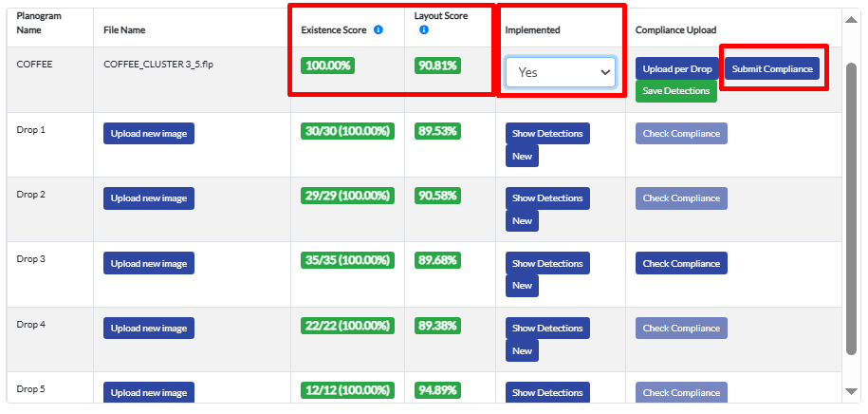Upload new image for Drop 3
This screenshot has height=414, width=868.
pos(149,263)
